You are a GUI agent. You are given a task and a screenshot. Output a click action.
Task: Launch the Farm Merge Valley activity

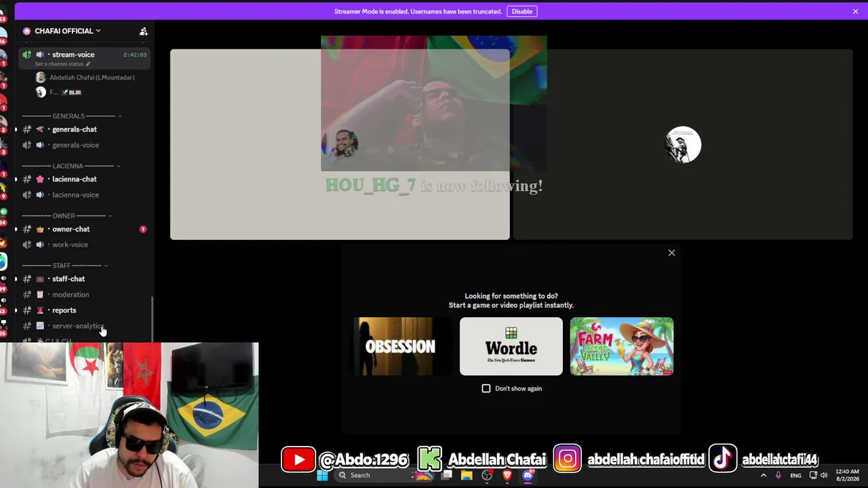(622, 346)
